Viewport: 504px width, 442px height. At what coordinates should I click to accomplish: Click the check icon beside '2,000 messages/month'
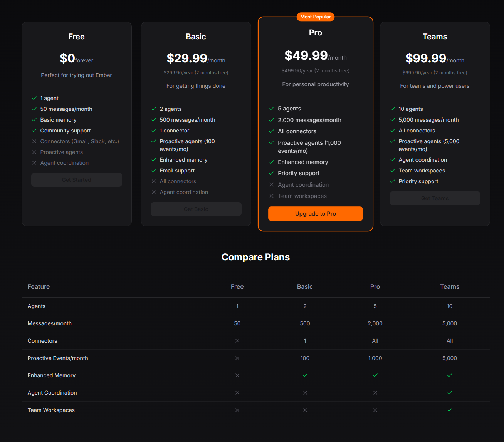click(271, 120)
